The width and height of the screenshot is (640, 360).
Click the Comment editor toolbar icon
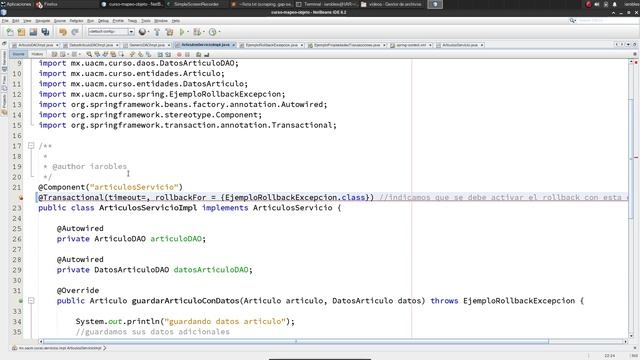point(198,54)
